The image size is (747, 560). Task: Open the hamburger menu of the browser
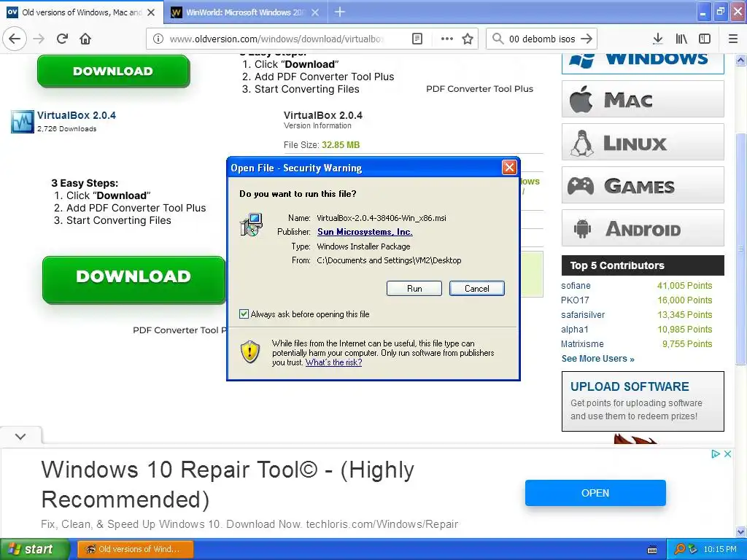click(x=733, y=39)
